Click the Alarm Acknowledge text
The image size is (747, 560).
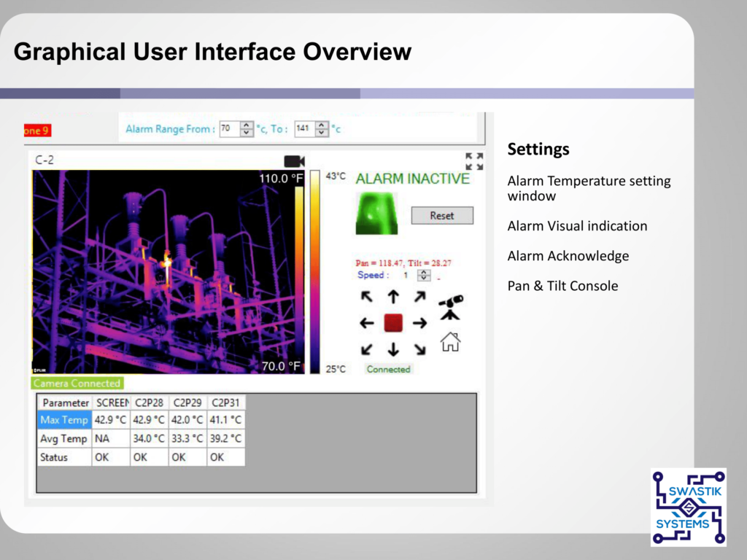[x=568, y=256]
